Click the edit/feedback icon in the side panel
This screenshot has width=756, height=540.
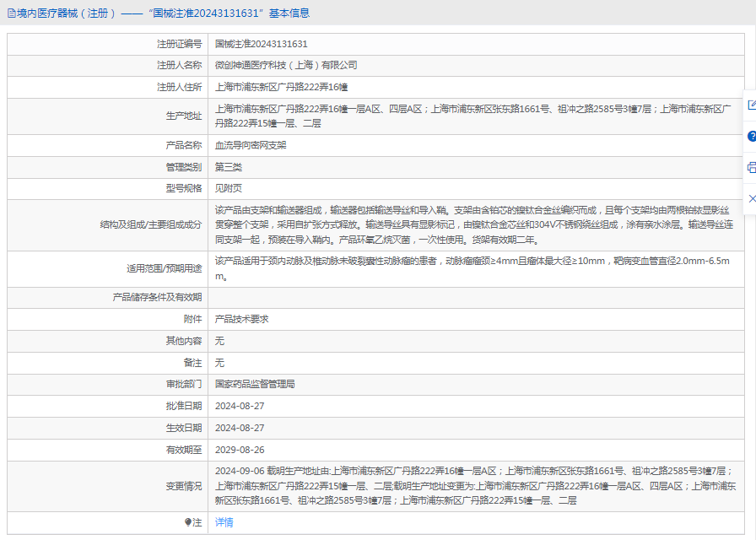click(751, 105)
